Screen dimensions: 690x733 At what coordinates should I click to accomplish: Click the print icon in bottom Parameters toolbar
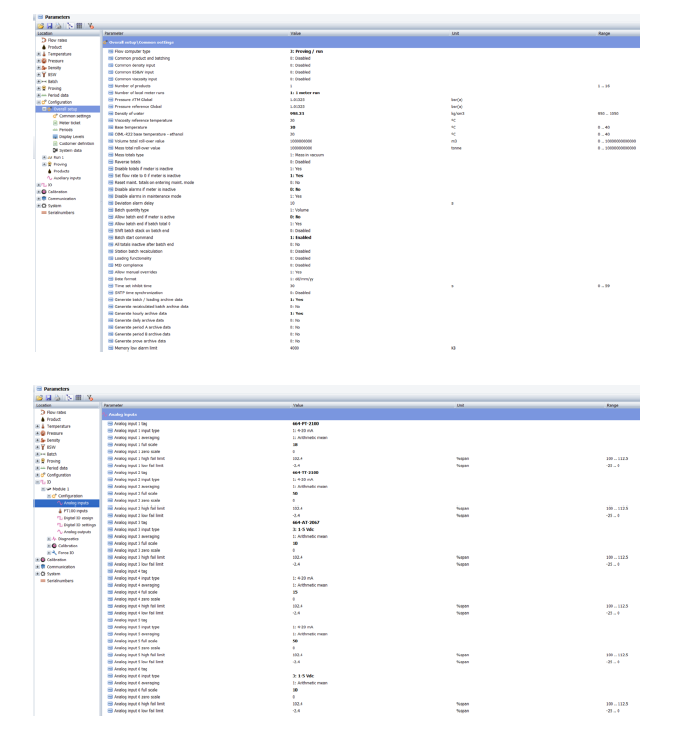tap(58, 398)
